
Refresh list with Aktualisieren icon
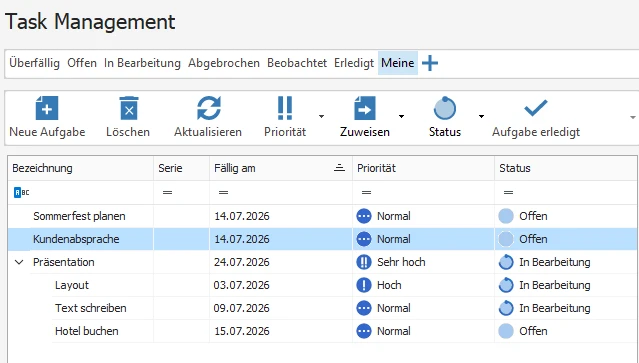pos(209,108)
